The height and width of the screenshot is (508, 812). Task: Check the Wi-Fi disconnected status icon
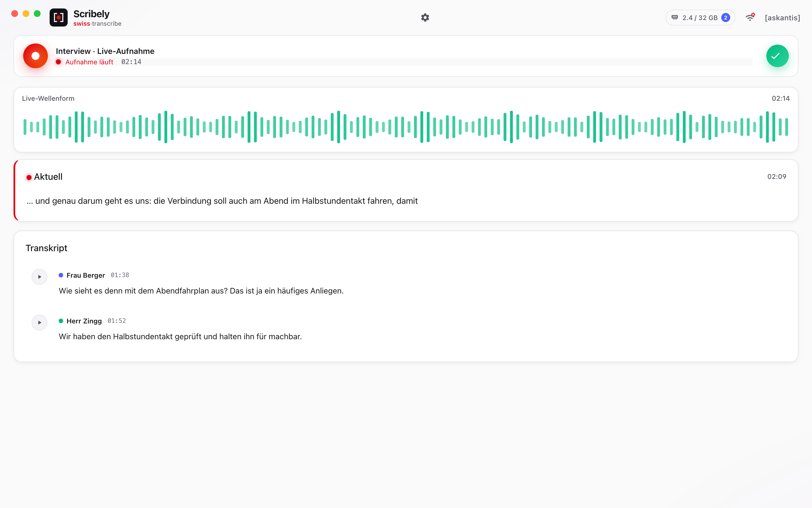tap(750, 17)
